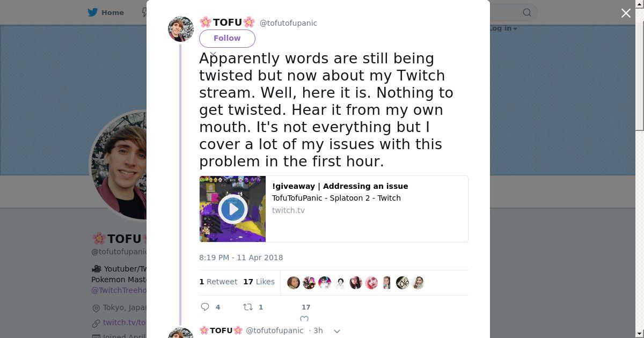The image size is (644, 338).
Task: Open the tweet options chevron under Follow
Action: click(213, 54)
